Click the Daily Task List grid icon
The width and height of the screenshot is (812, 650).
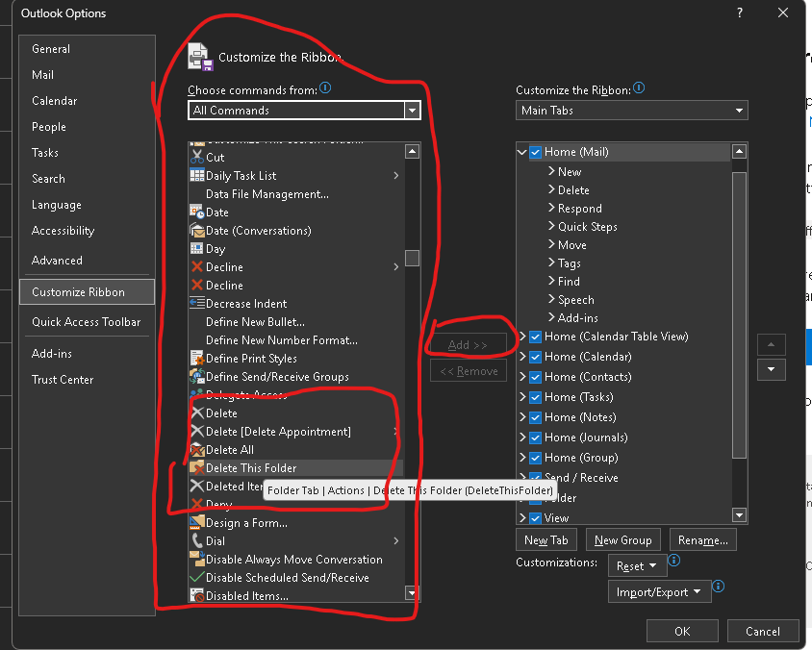click(197, 175)
